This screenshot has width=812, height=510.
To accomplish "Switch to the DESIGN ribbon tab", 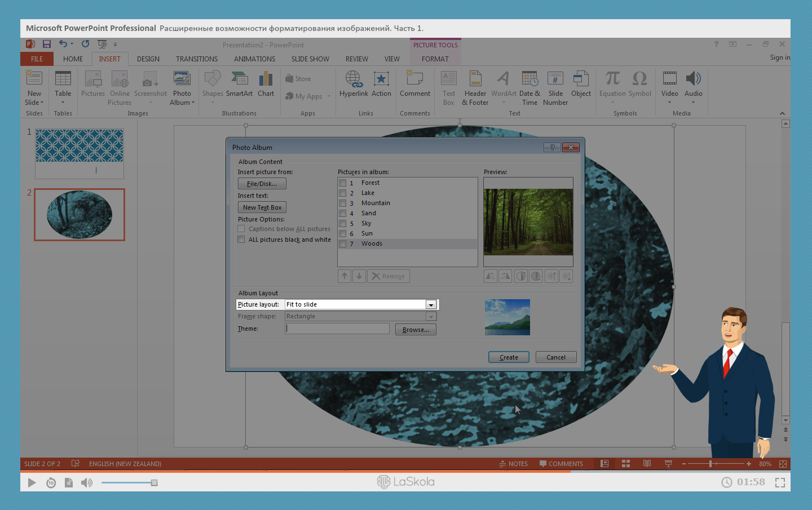I will pos(148,59).
